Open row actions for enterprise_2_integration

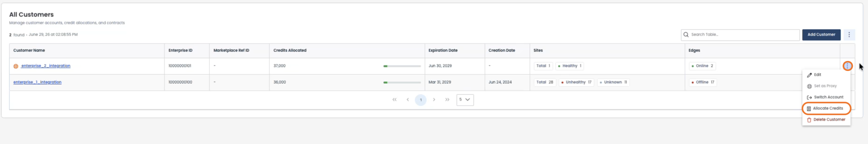tap(847, 66)
